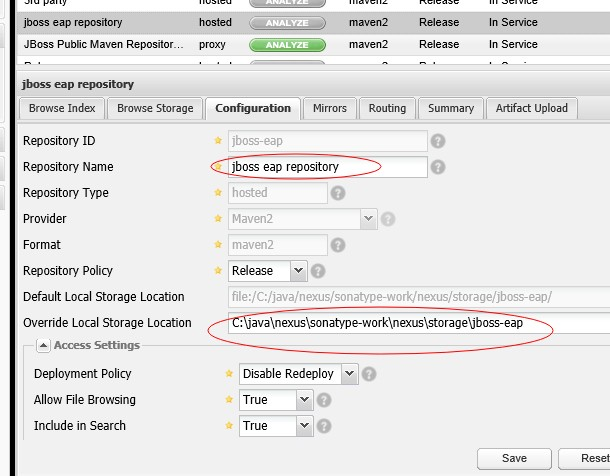The image size is (610, 476).
Task: Open the Deployment Policy dropdown
Action: (x=348, y=374)
